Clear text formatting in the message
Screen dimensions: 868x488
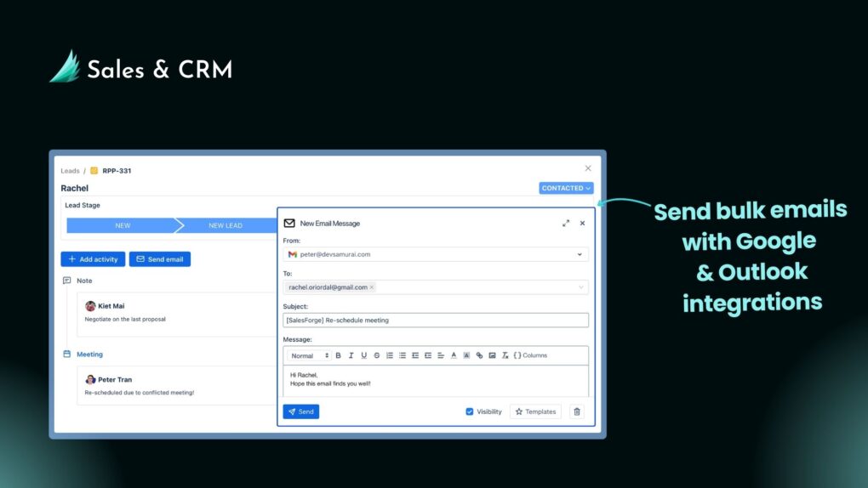coord(505,355)
